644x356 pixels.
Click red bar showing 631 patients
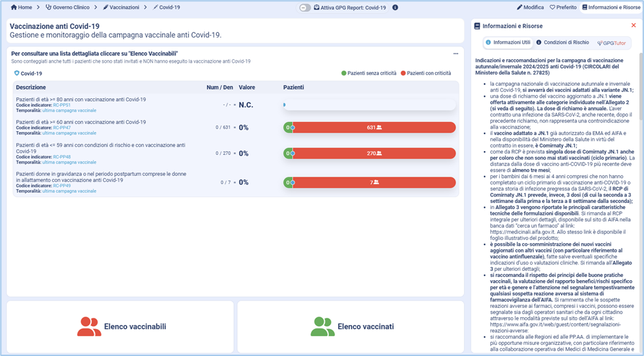click(x=374, y=127)
